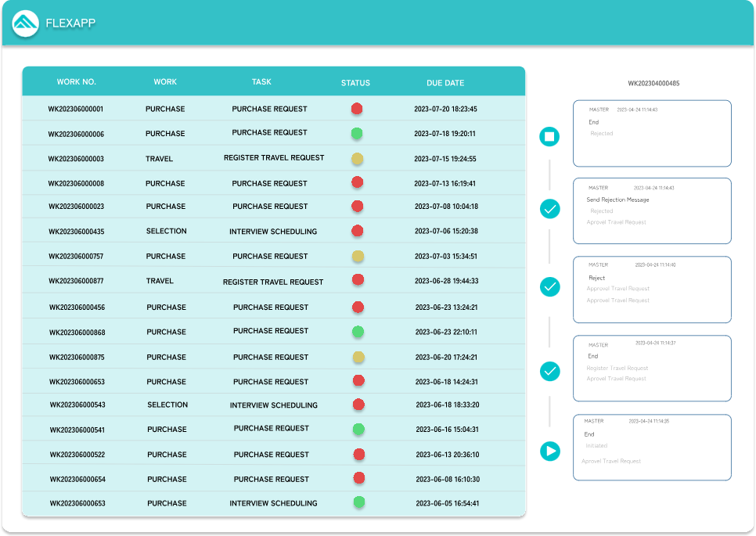Viewport: 756px width, 536px height.
Task: Sort by the DUE DATE column header
Action: [445, 82]
